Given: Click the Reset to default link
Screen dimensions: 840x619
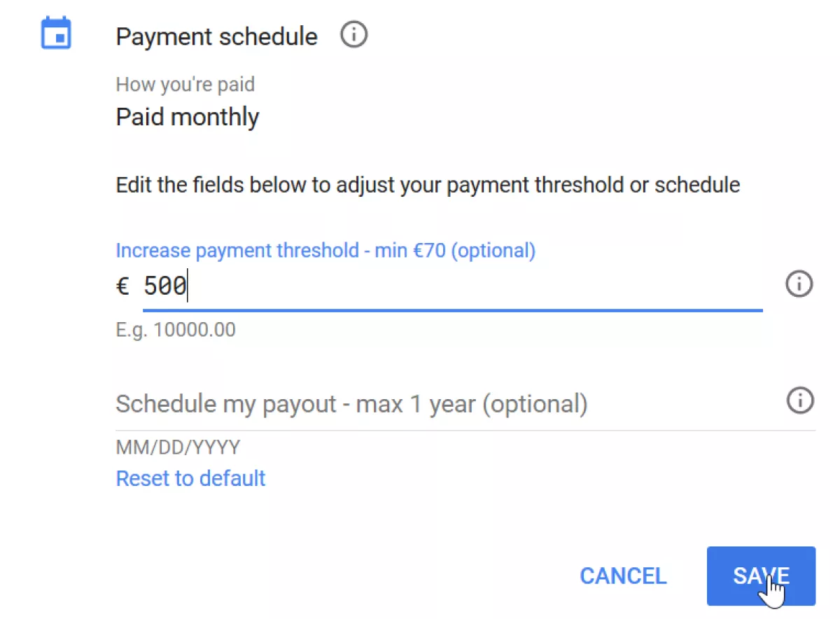Looking at the screenshot, I should (190, 478).
